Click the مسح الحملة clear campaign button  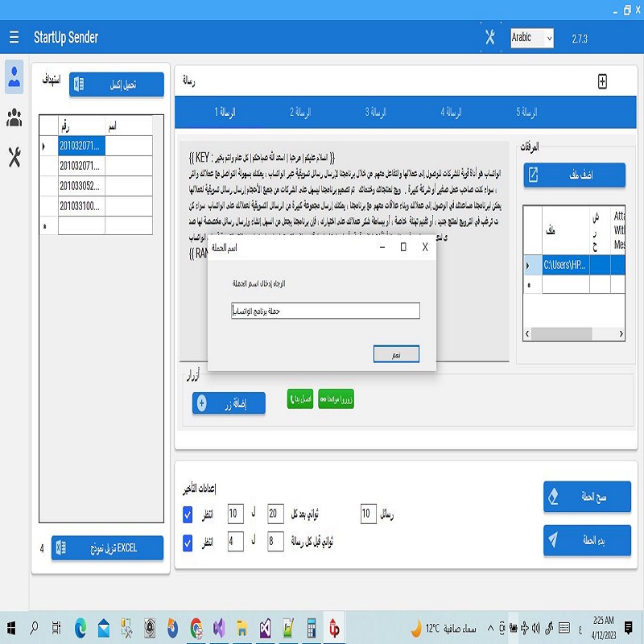coord(587,497)
